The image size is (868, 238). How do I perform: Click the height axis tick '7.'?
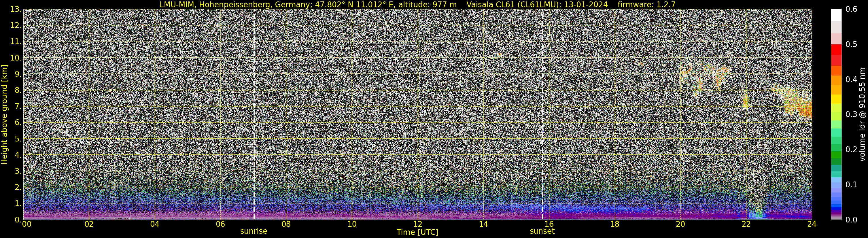tap(18, 107)
